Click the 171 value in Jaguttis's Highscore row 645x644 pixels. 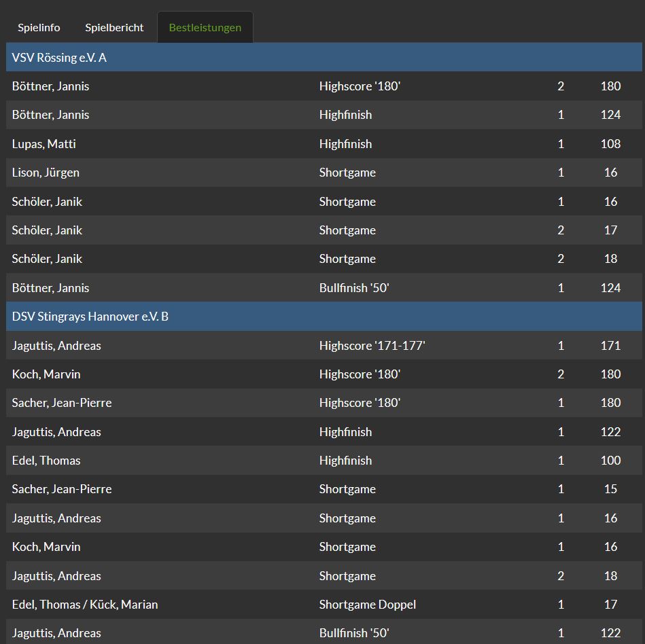(610, 346)
